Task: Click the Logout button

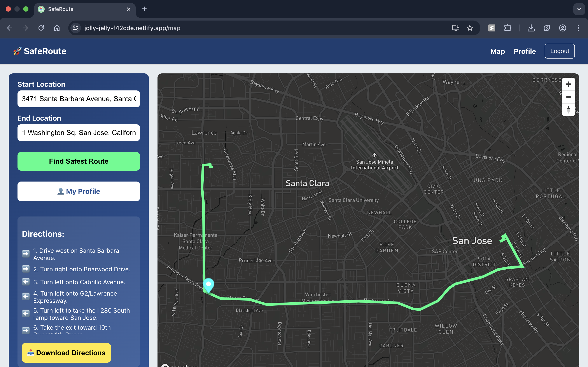Action: (x=559, y=51)
